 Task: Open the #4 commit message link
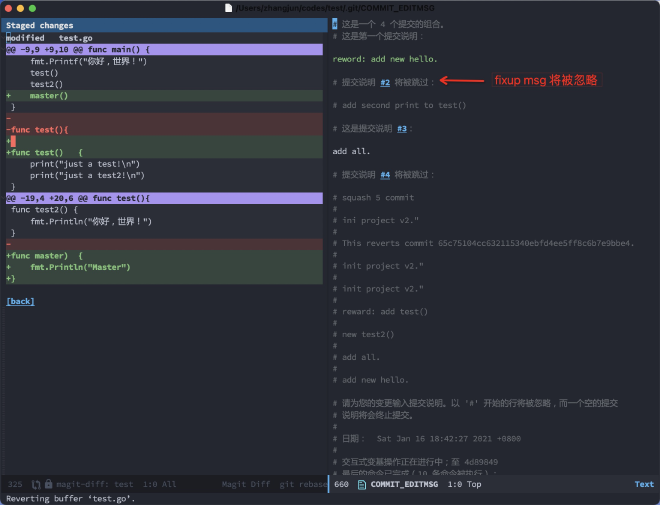coord(385,174)
